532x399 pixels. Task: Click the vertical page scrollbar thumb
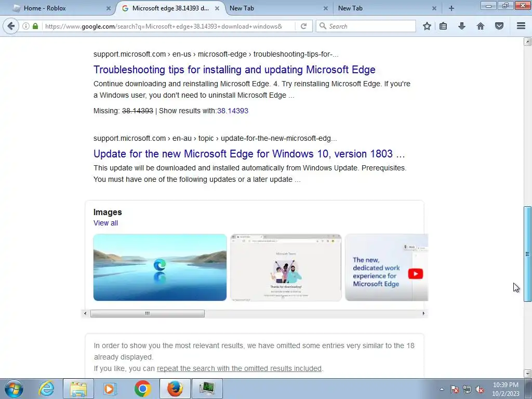pyautogui.click(x=527, y=254)
